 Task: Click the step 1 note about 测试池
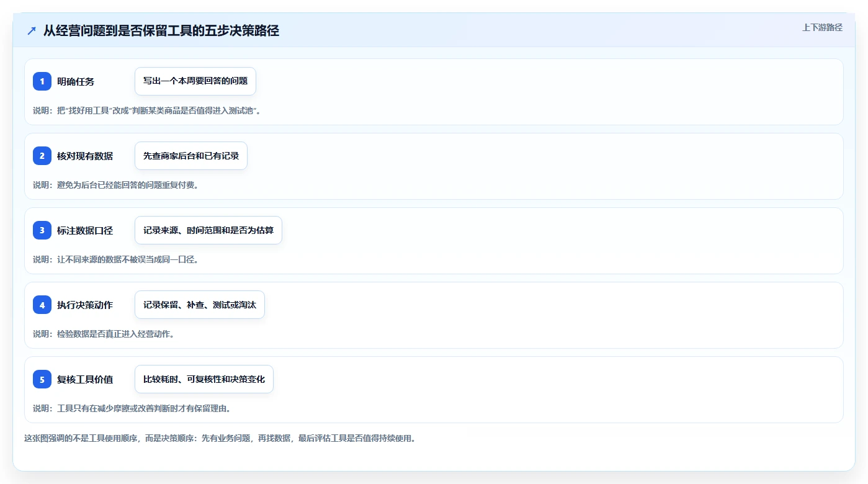pyautogui.click(x=147, y=110)
